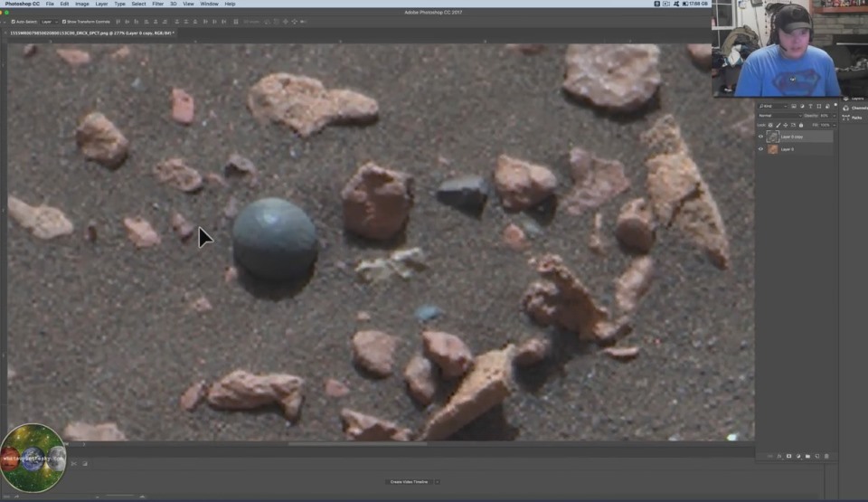Screen dimensions: 868x502
Task: Click the Create Video Timeline button
Action: 409,481
